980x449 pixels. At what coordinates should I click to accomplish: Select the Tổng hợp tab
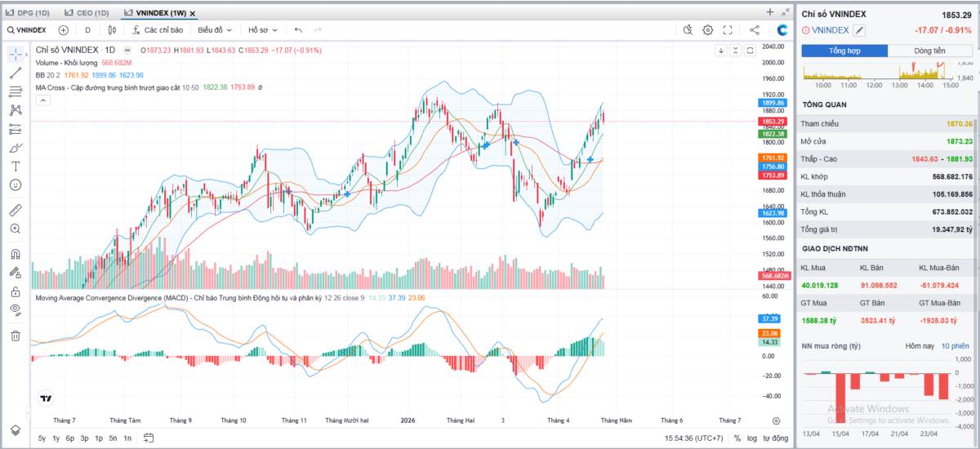click(845, 51)
